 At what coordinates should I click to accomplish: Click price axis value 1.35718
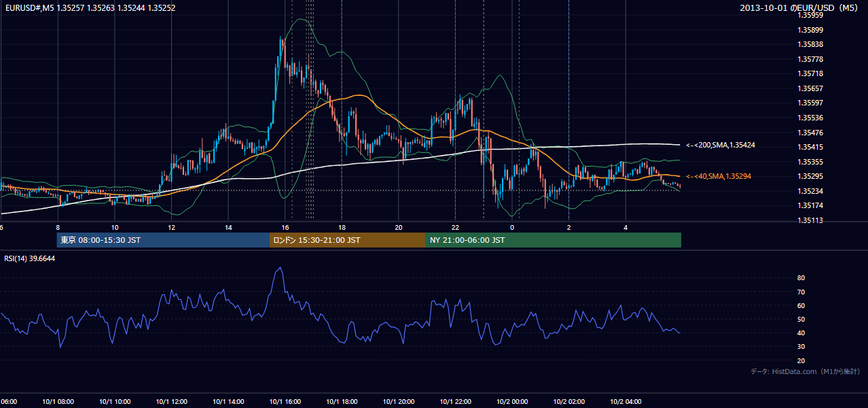point(811,73)
